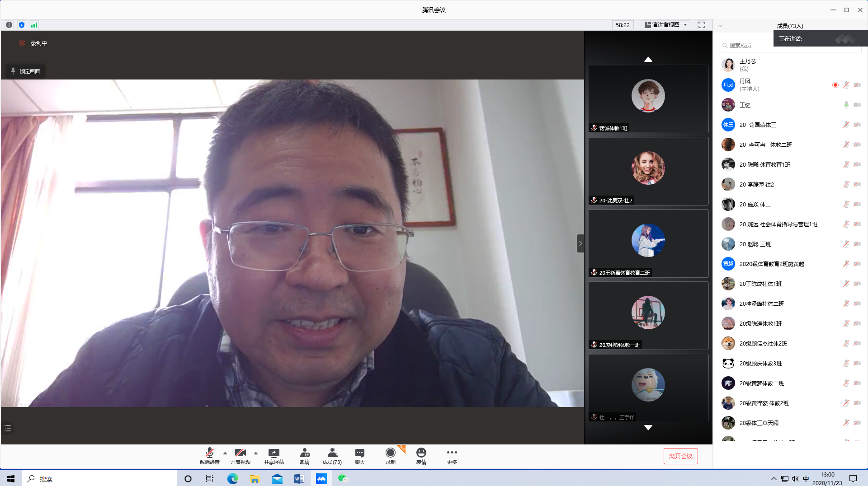Screen dimensions: 868x486
Task: Click the 录制中 recording indicator
Action: coord(33,43)
